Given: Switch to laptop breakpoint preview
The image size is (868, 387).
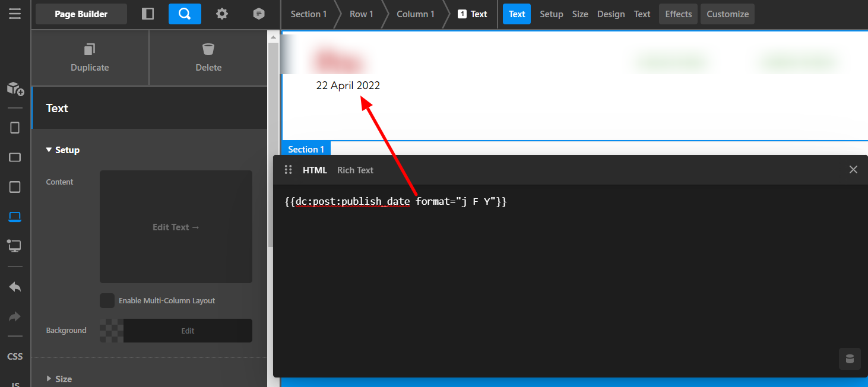Looking at the screenshot, I should point(15,217).
